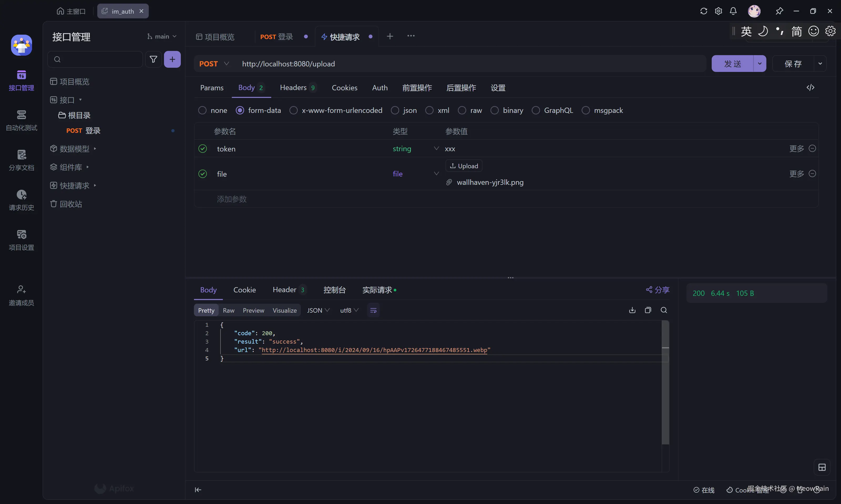Download the response body

(632, 310)
